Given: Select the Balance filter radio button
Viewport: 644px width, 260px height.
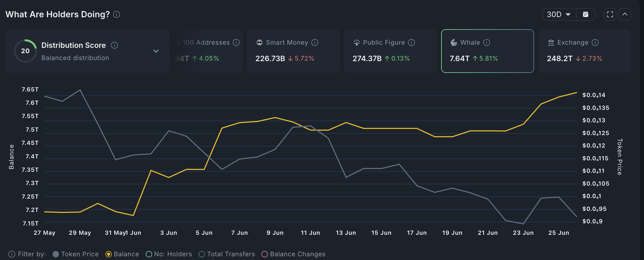Looking at the screenshot, I should [x=109, y=254].
